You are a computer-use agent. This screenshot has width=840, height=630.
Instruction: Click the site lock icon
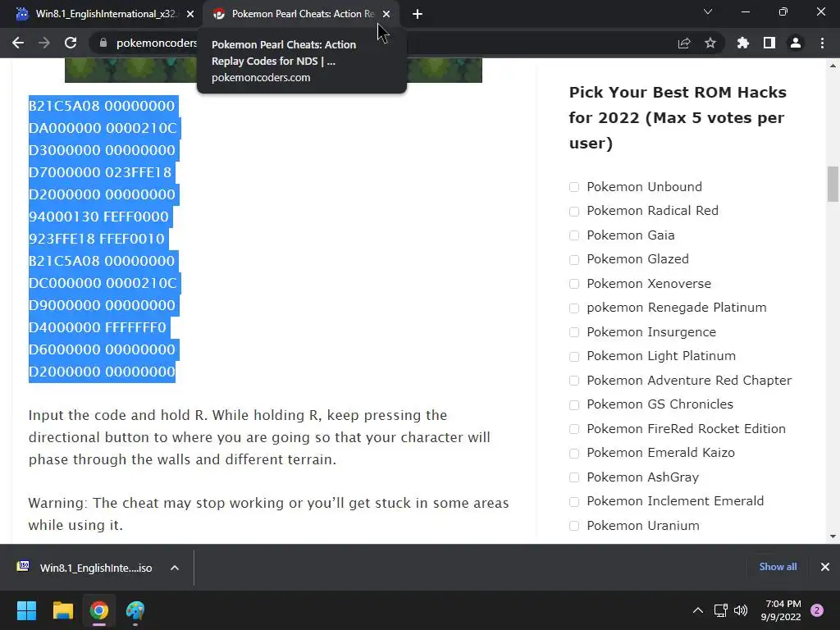(103, 43)
